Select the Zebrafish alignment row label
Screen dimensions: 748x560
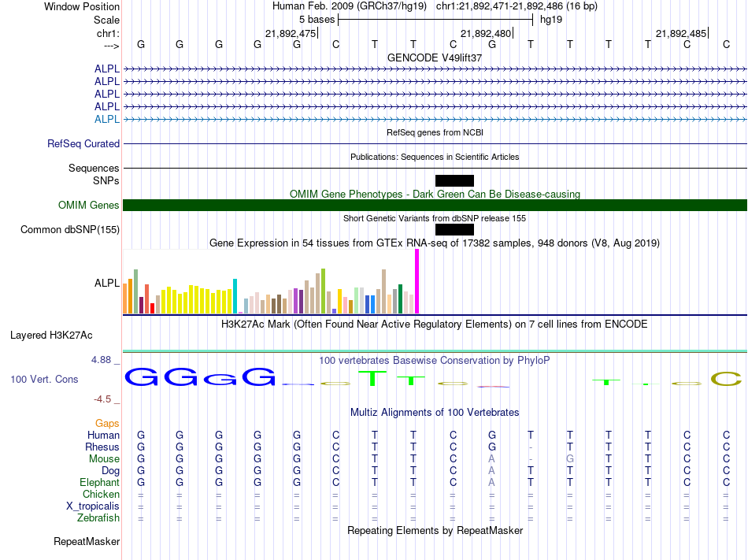tap(98, 518)
